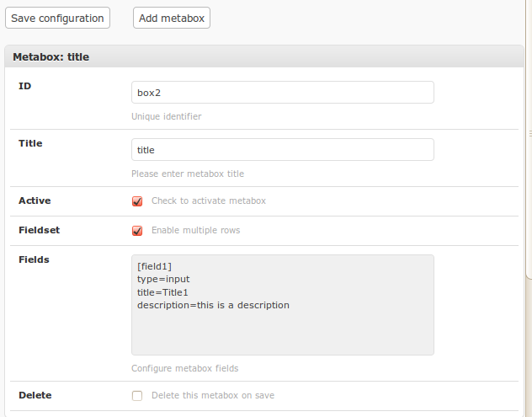
Task: Click the 'Enable multiple rows' label
Action: [195, 230]
